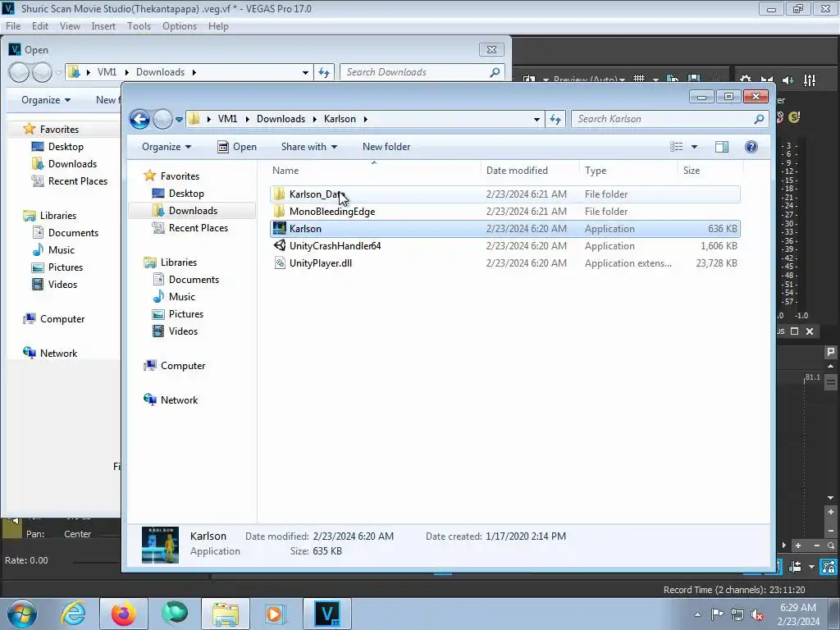Select the UnityCrashHandler64 file

(505, 246)
